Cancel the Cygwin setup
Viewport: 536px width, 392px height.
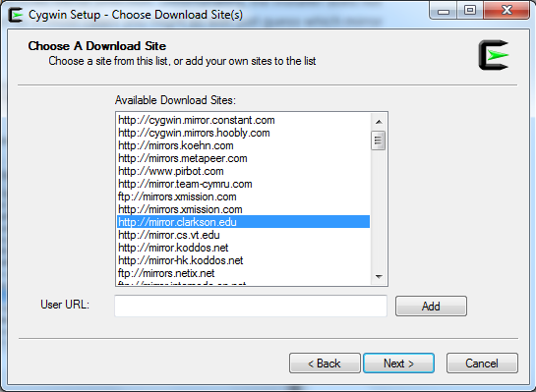click(482, 363)
